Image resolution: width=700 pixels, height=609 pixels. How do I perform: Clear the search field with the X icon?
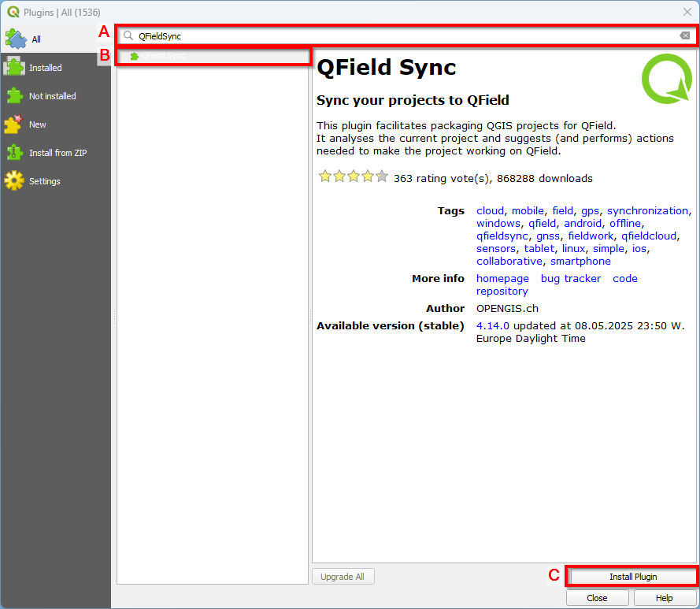(684, 36)
